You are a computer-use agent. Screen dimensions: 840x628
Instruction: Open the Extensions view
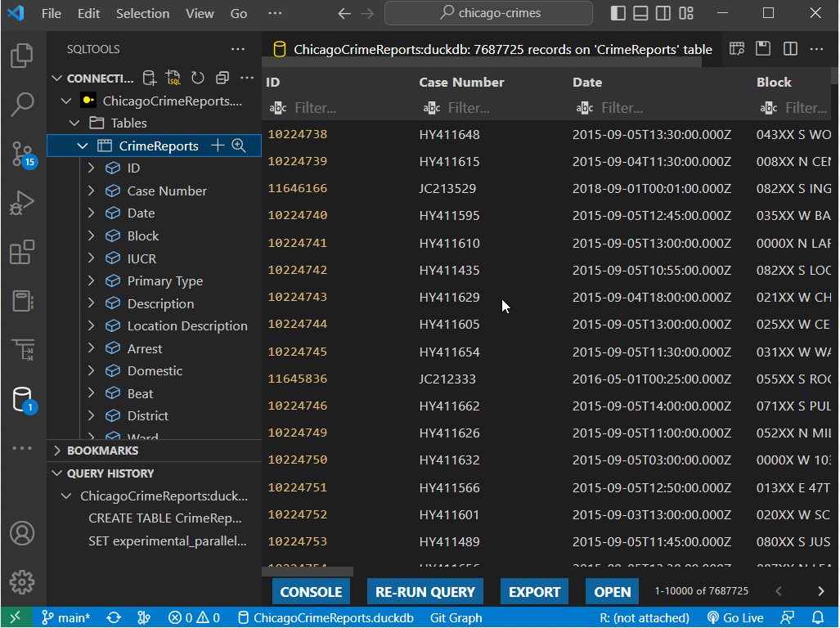click(x=22, y=253)
